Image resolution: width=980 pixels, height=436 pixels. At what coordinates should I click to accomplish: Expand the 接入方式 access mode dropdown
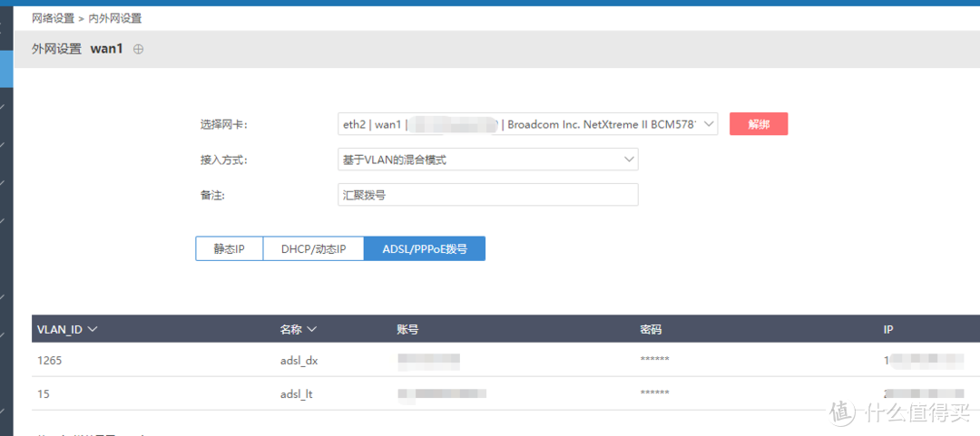pyautogui.click(x=487, y=160)
